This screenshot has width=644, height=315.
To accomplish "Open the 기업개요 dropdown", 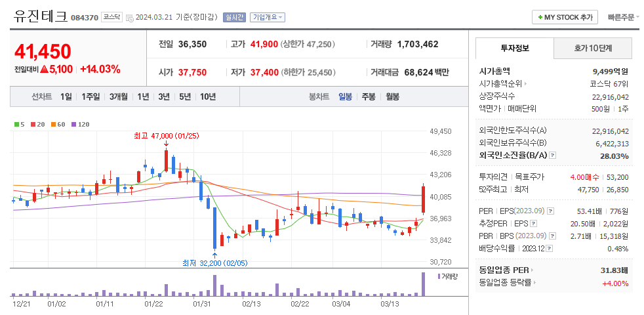I will 268,17.
